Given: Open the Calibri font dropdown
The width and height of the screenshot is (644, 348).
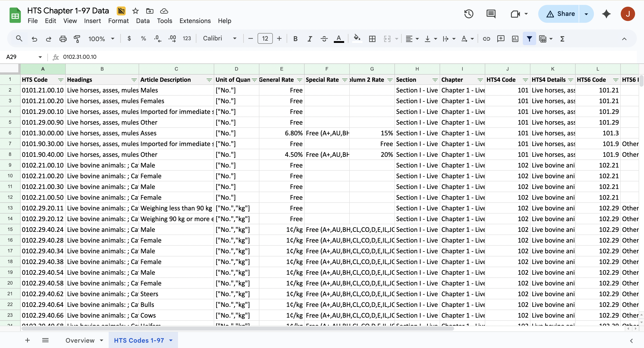Looking at the screenshot, I should (x=220, y=38).
